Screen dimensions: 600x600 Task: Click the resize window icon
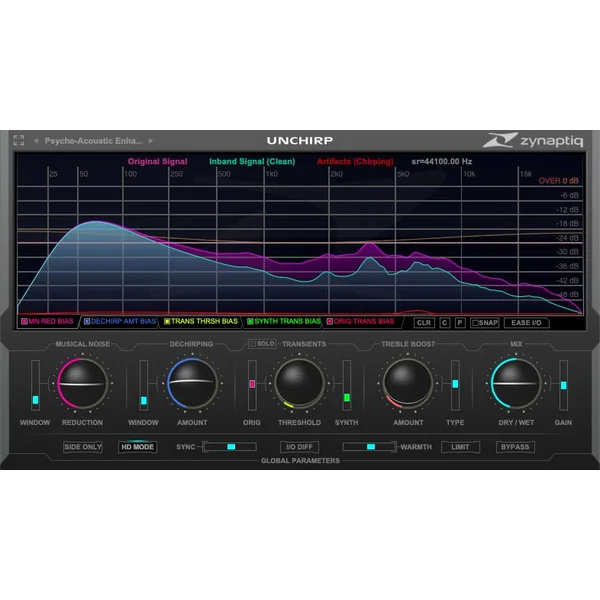[x=18, y=140]
